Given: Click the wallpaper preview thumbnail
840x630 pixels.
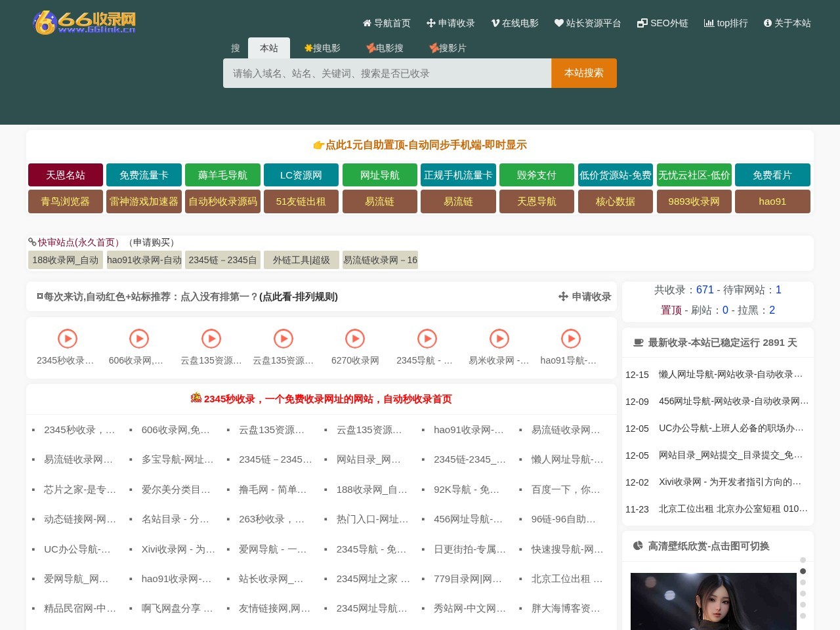Looking at the screenshot, I should [714, 600].
